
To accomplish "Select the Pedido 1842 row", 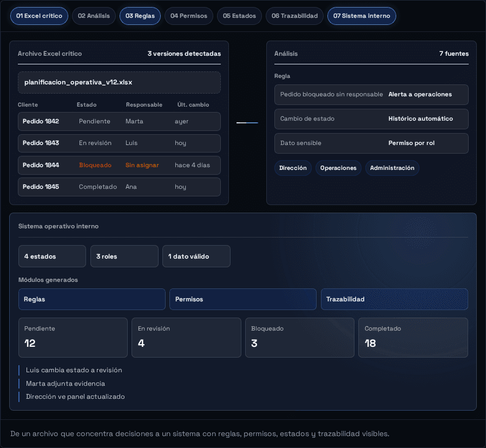I will (x=119, y=121).
